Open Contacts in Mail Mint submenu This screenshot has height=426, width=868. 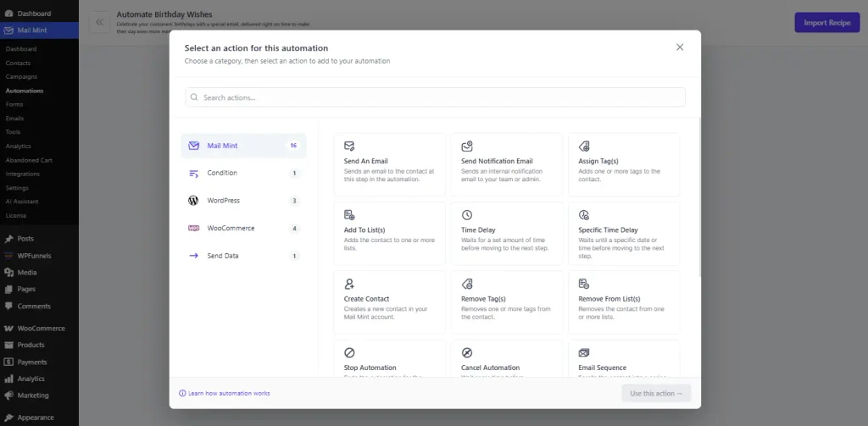point(19,63)
